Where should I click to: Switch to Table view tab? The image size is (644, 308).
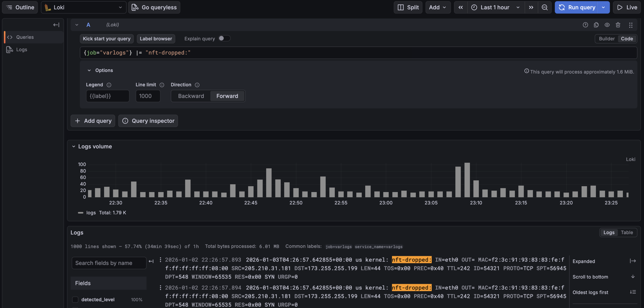click(x=627, y=233)
